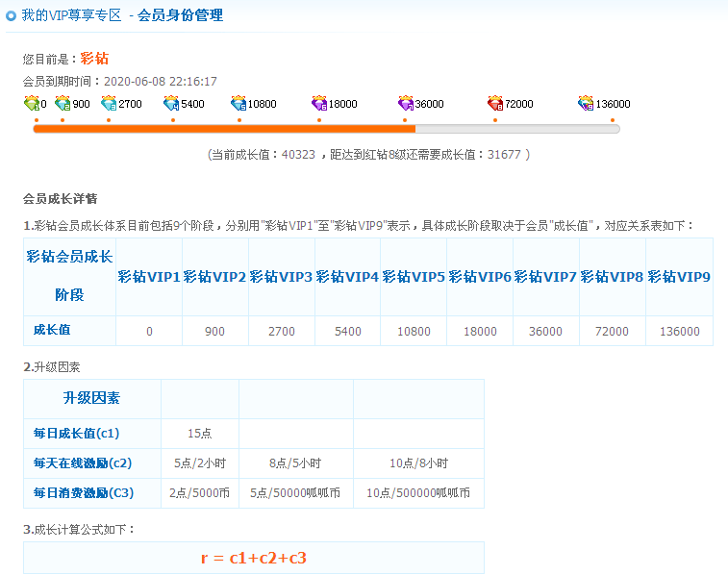Select the 彩钻VIP5 column header
The height and width of the screenshot is (575, 728).
[x=414, y=277]
